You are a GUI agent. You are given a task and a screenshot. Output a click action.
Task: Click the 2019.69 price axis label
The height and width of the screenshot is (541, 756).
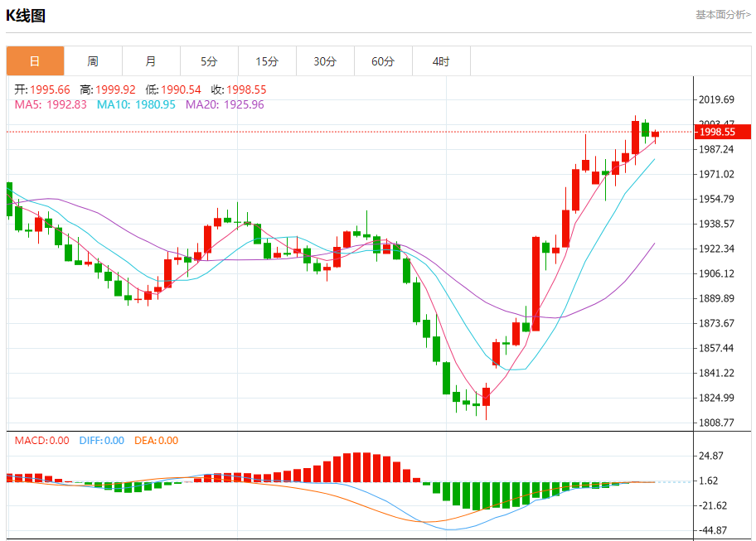coord(717,99)
